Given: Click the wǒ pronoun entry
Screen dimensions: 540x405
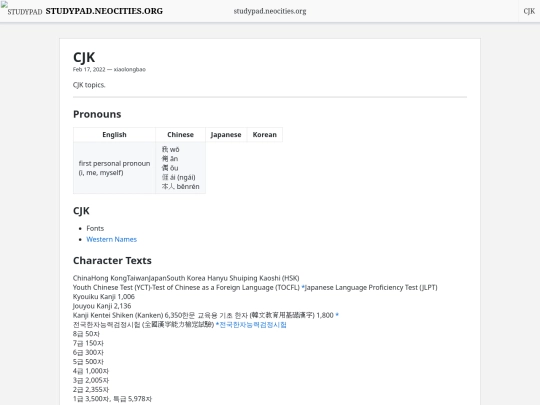Looking at the screenshot, I should 170,149.
